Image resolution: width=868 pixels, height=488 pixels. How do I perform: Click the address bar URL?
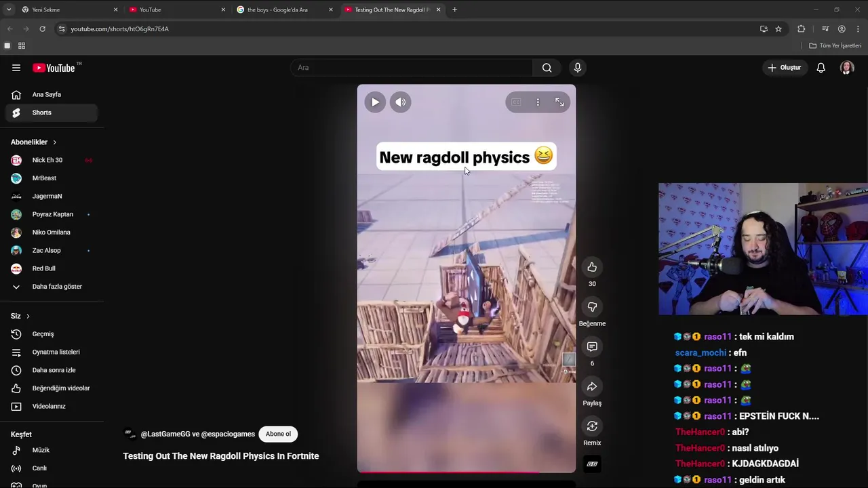120,29
